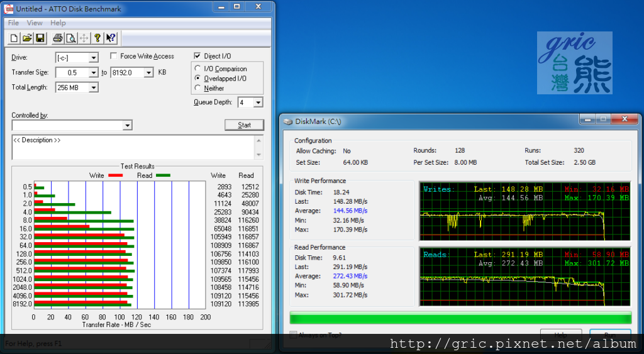Open the Queue Depth dropdown
Viewport: 644px width, 354px height.
click(x=258, y=102)
